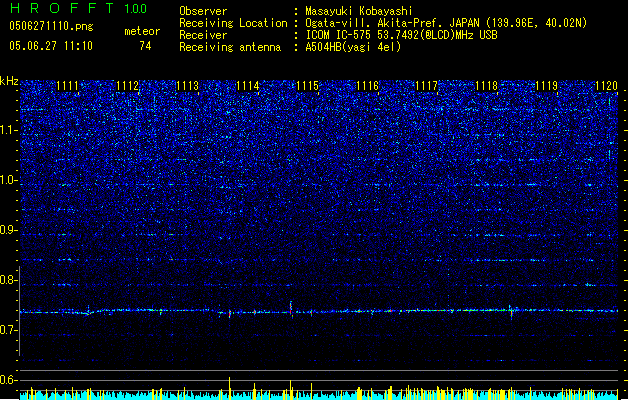Screen dimensions: 629x400
Task: Click the kHz axis unit label
Action: click(9, 81)
